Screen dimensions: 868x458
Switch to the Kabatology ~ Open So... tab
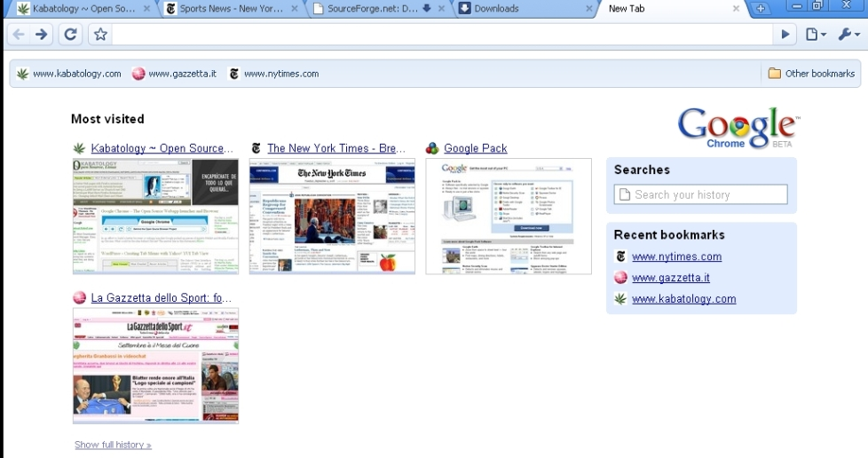83,8
